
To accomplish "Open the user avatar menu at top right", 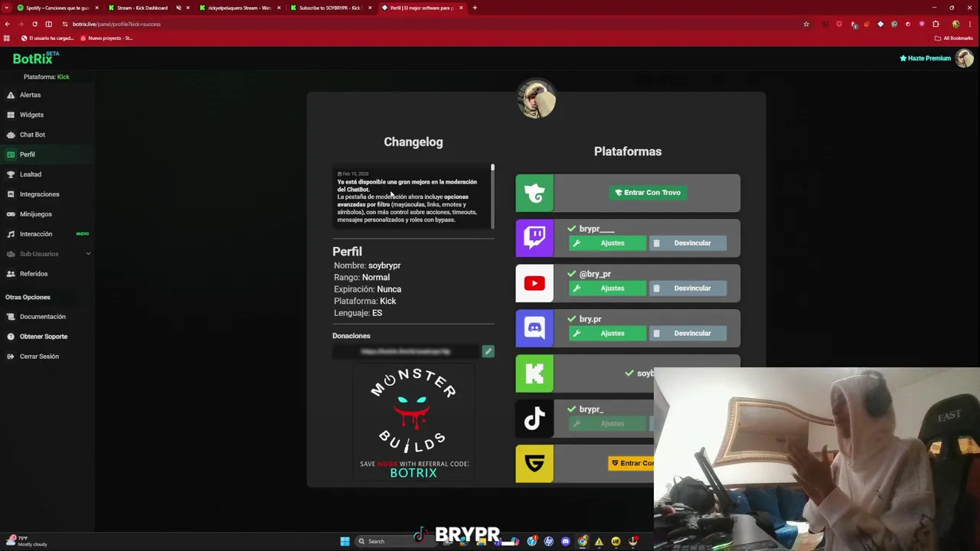I will pyautogui.click(x=964, y=58).
